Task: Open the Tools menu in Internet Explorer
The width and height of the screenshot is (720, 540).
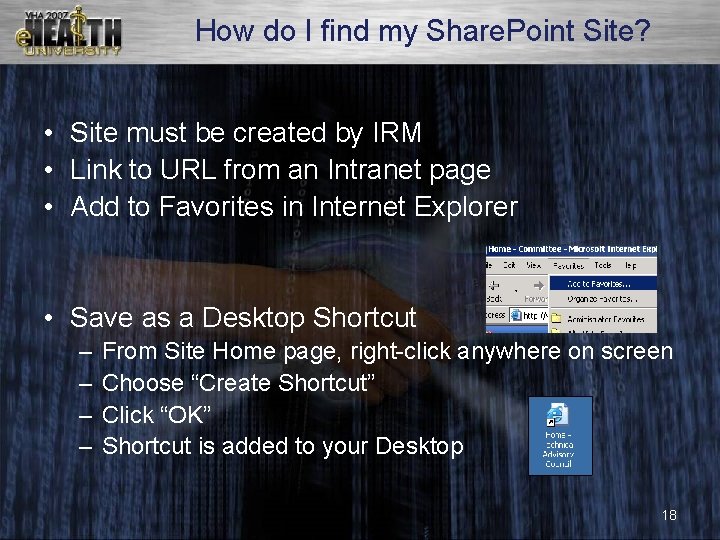Action: pos(603,265)
